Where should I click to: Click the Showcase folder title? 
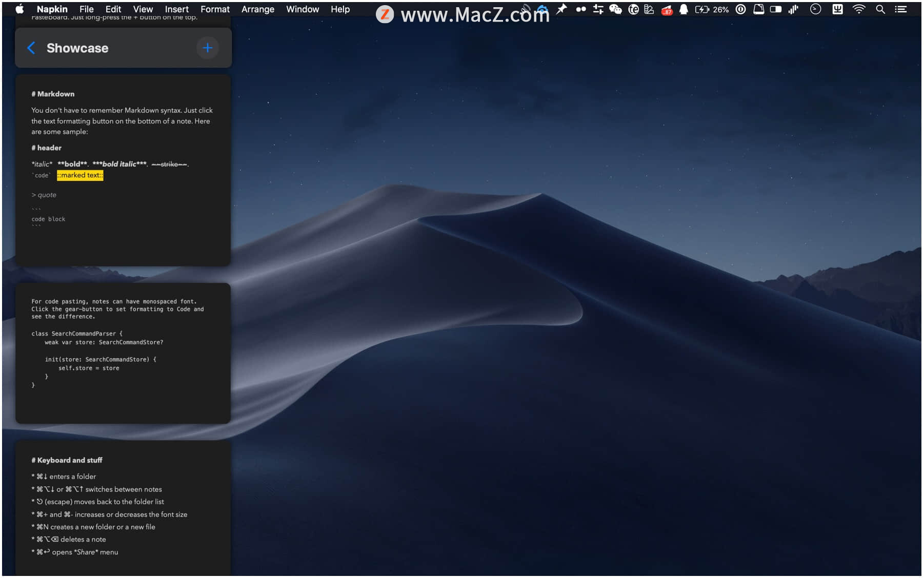tap(77, 48)
